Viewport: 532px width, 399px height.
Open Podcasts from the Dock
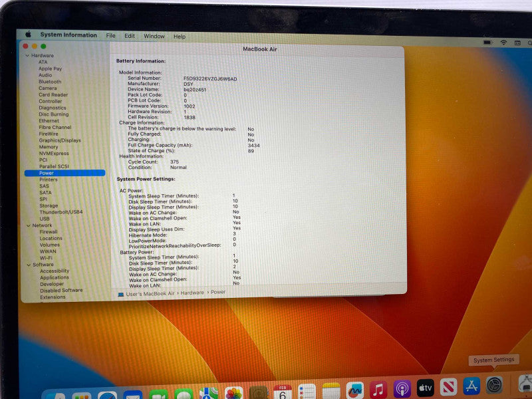[x=402, y=388]
